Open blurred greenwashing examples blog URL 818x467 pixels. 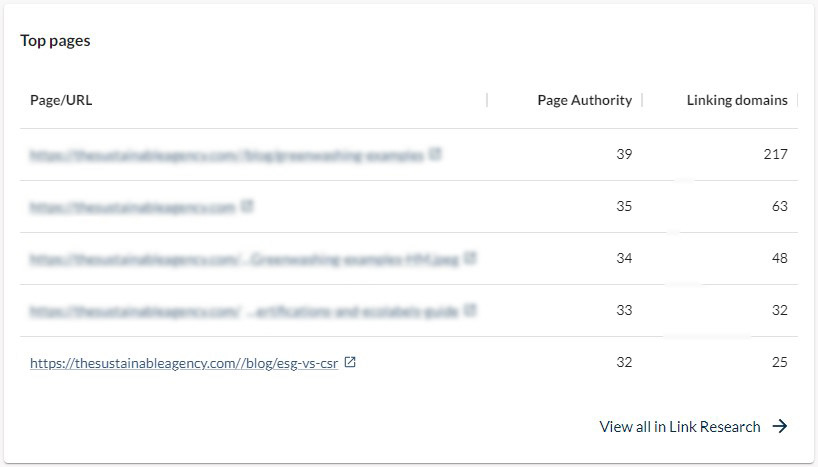[227, 155]
